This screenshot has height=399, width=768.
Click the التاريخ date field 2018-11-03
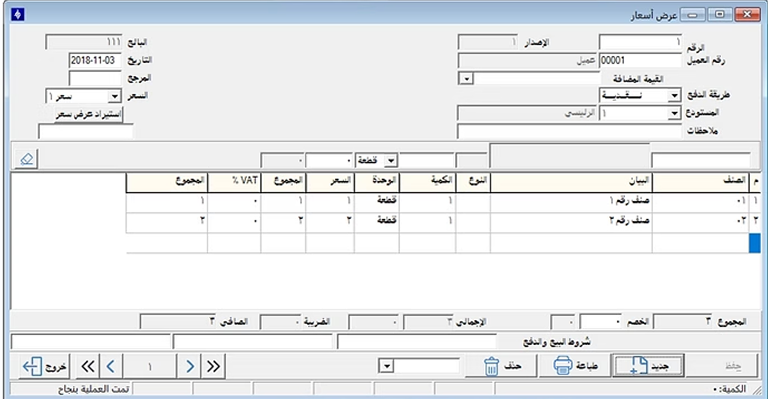[95, 60]
